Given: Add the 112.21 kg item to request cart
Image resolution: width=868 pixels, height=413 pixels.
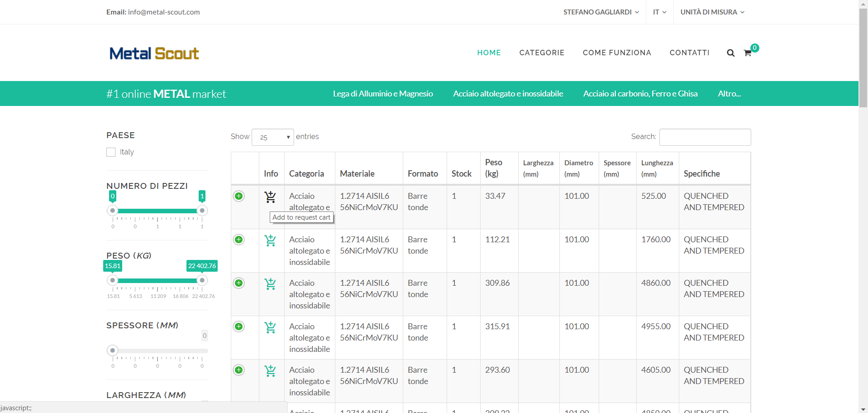Looking at the screenshot, I should coord(270,240).
